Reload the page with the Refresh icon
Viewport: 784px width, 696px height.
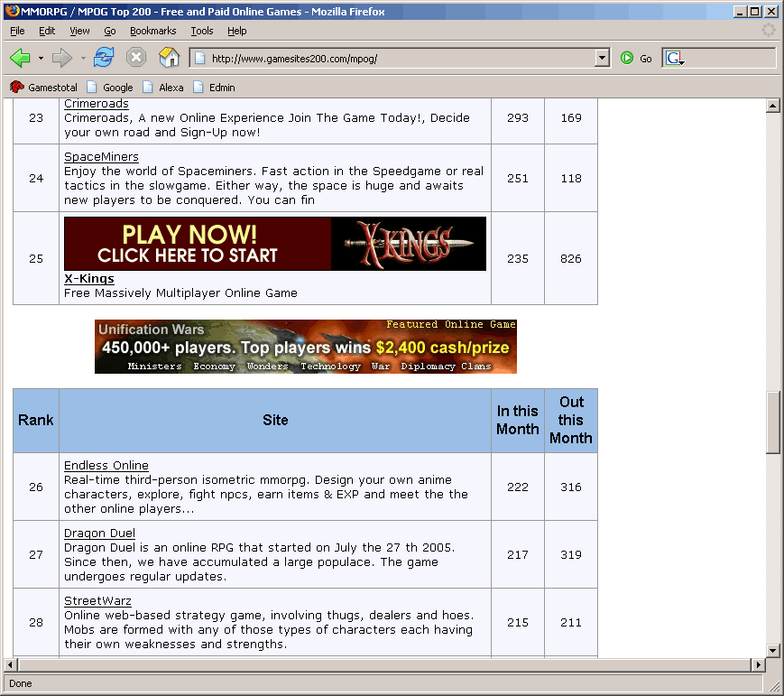(x=104, y=58)
